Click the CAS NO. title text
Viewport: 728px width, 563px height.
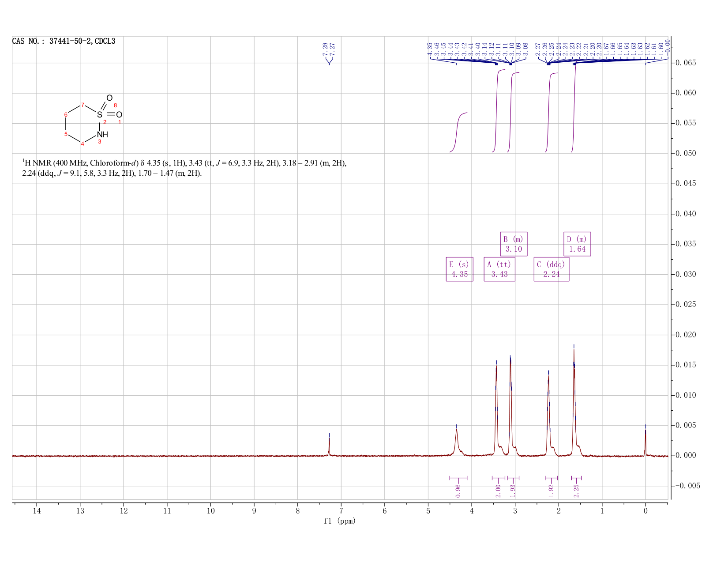coord(64,42)
